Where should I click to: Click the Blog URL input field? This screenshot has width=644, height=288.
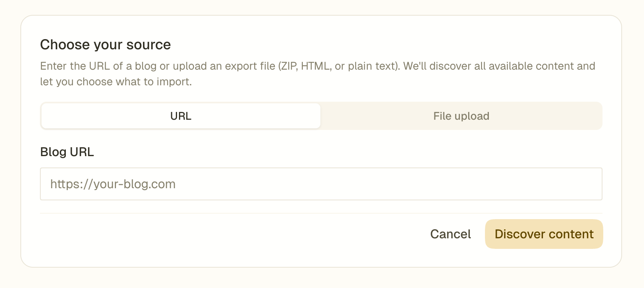click(x=321, y=184)
